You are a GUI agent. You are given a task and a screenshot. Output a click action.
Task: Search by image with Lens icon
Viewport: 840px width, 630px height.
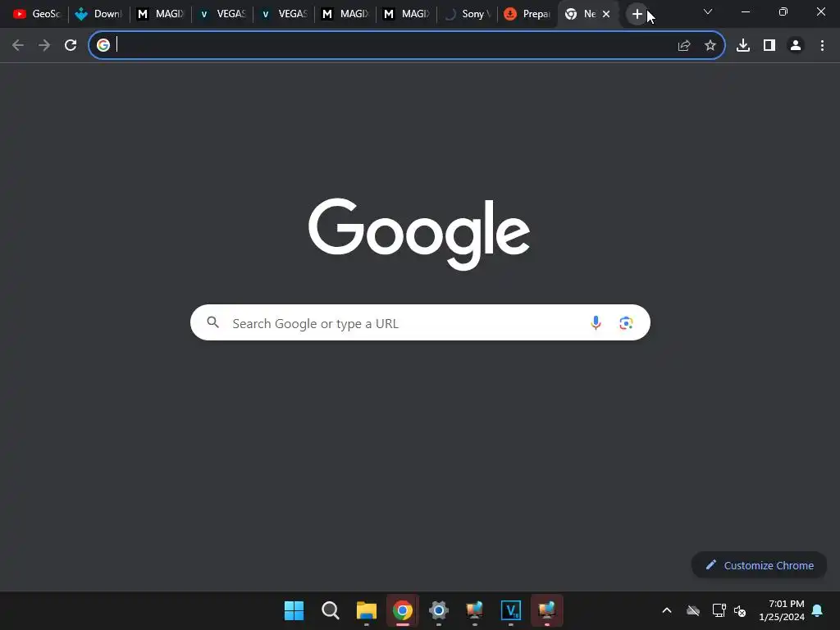[626, 322]
